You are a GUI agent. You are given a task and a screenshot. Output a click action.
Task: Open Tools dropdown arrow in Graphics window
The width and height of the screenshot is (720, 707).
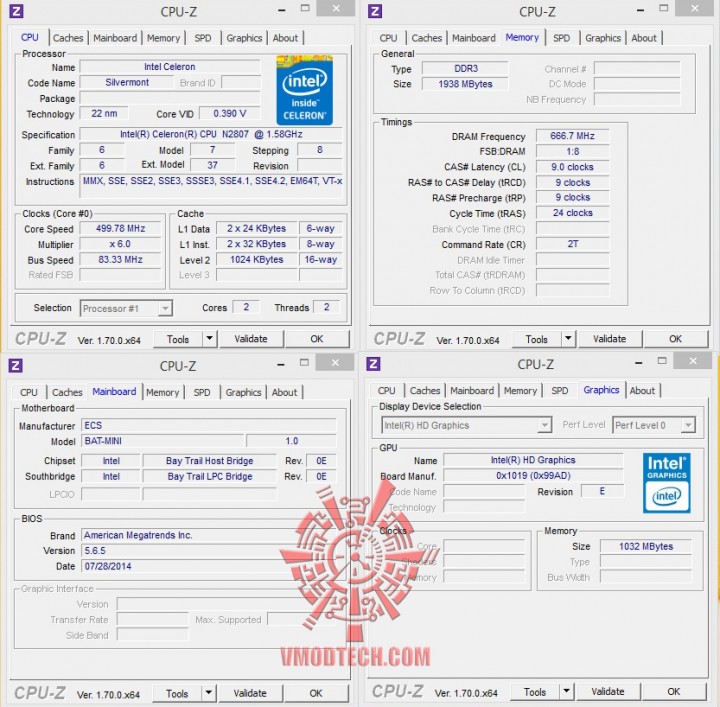coord(567,691)
